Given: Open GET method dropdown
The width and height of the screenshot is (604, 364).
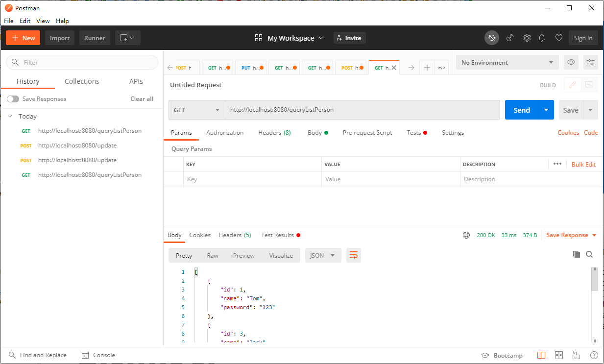Looking at the screenshot, I should 196,110.
